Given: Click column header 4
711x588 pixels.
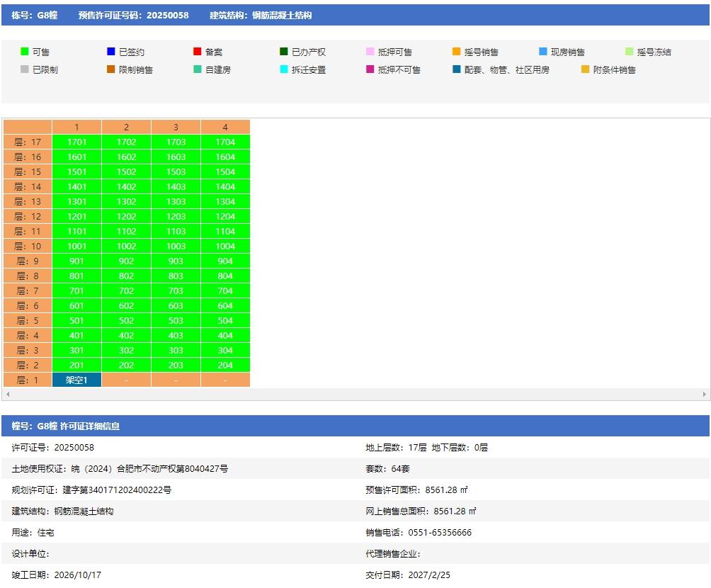Looking at the screenshot, I should 225,127.
